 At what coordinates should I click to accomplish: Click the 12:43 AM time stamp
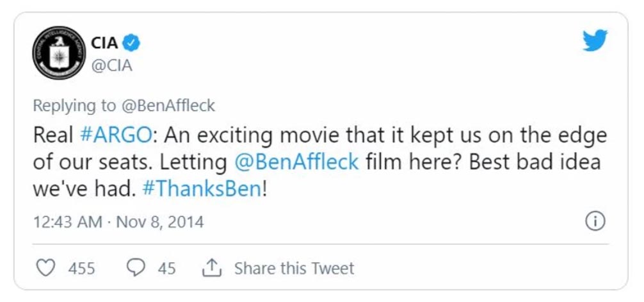pyautogui.click(x=67, y=222)
